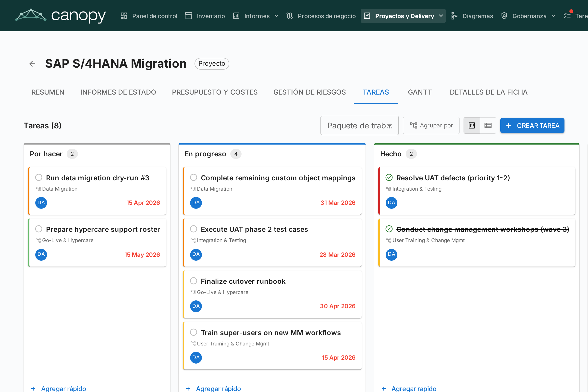Click DA avatar on Prepare hypercare support roster
Image resolution: width=588 pixels, height=392 pixels.
41,255
